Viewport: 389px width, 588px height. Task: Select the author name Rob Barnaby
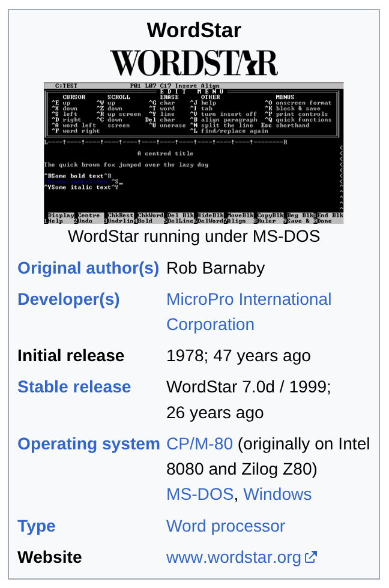[216, 268]
